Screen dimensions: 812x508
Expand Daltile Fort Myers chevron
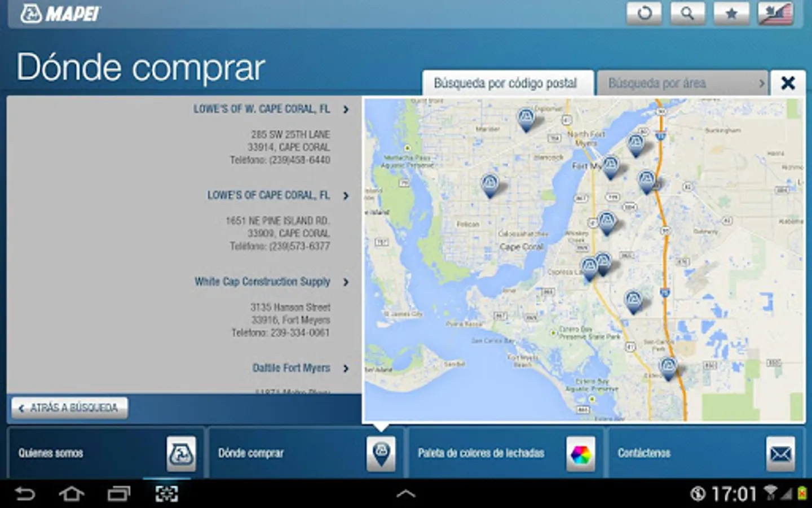(x=346, y=369)
